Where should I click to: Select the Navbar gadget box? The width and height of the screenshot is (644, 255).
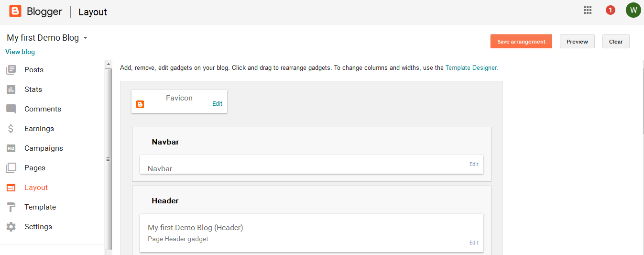tap(312, 164)
